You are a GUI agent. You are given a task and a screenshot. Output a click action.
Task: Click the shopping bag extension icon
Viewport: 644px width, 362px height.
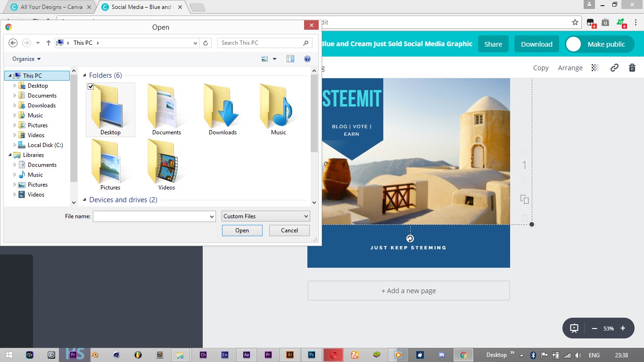pos(605,22)
